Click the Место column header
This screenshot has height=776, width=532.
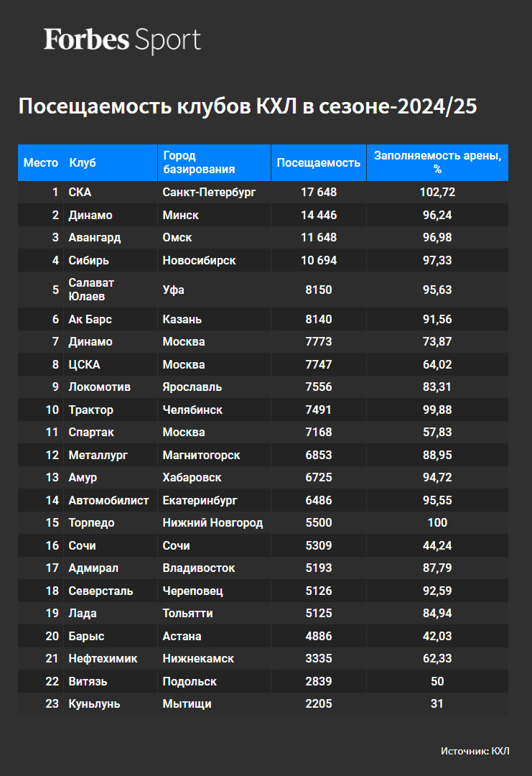pyautogui.click(x=41, y=163)
